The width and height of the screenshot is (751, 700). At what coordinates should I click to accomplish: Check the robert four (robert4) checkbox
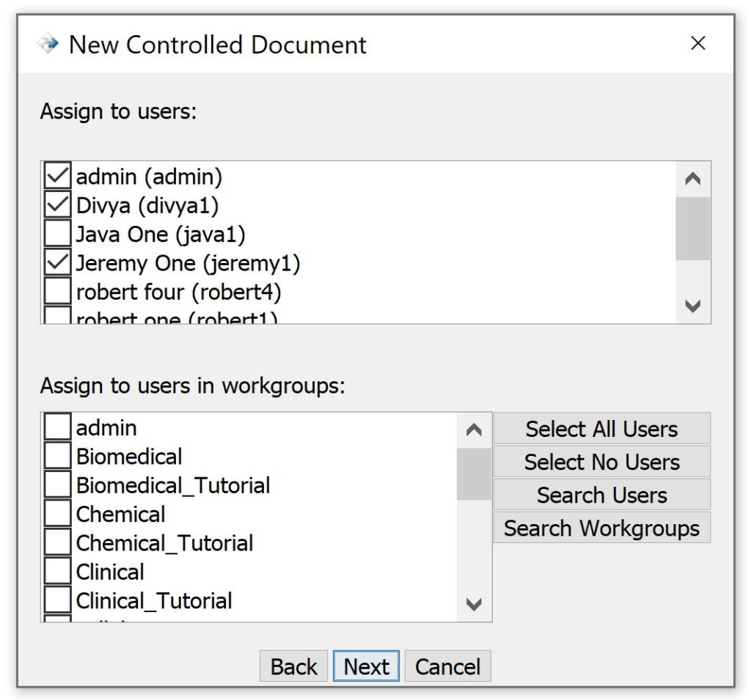pos(58,292)
